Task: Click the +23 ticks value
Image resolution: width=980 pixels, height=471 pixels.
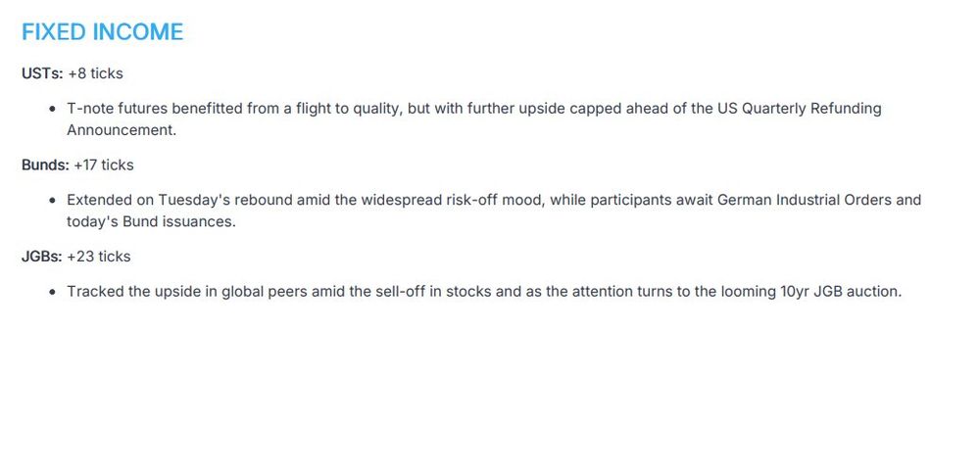Action: (99, 257)
